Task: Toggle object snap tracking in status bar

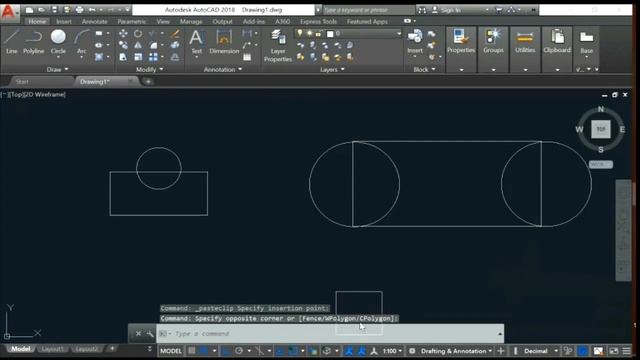Action: click(x=280, y=351)
